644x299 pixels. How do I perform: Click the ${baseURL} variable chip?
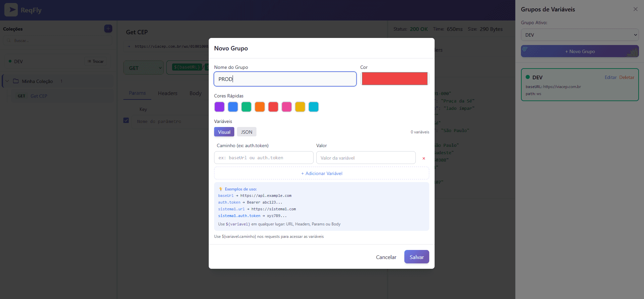coord(187,67)
